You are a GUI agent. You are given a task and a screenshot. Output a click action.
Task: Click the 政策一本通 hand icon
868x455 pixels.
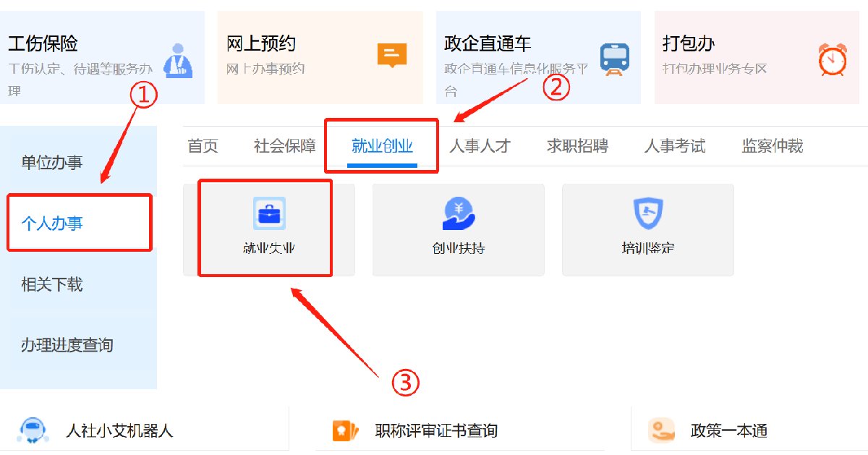pos(661,430)
